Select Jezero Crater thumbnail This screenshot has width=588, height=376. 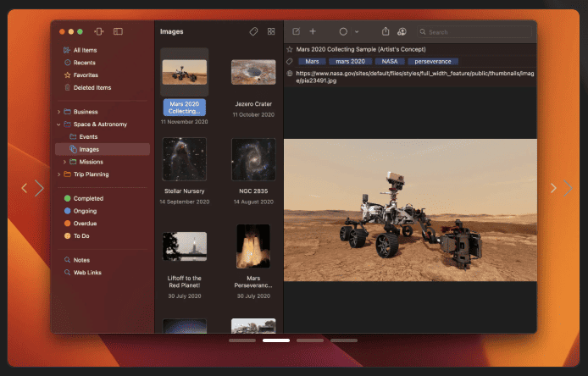click(253, 72)
